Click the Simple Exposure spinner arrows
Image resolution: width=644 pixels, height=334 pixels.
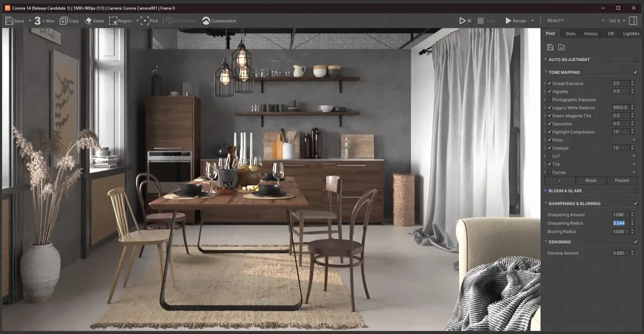click(632, 83)
